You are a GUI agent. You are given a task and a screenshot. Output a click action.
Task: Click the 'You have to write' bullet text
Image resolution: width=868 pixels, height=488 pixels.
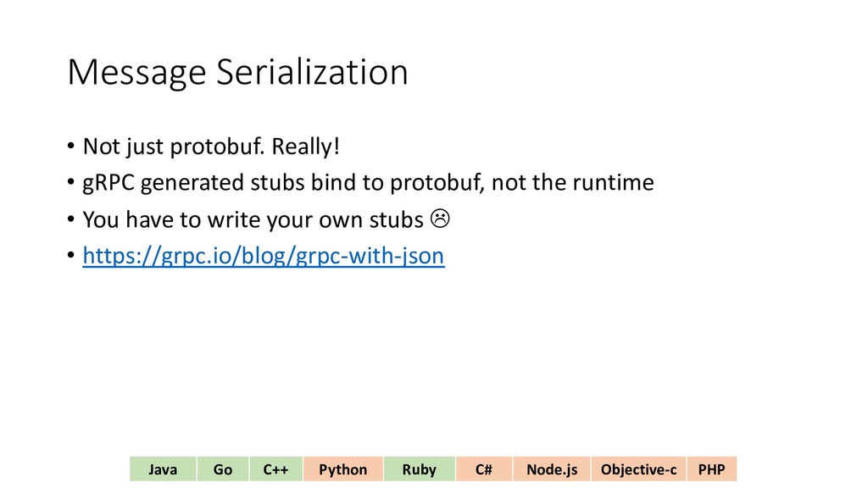point(172,219)
